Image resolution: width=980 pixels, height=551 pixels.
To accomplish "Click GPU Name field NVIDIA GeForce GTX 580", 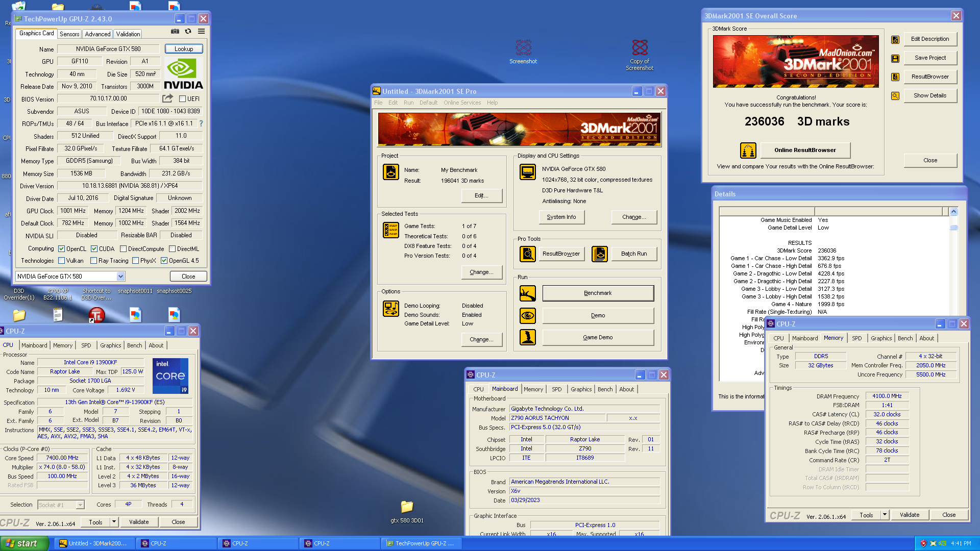I will click(108, 49).
